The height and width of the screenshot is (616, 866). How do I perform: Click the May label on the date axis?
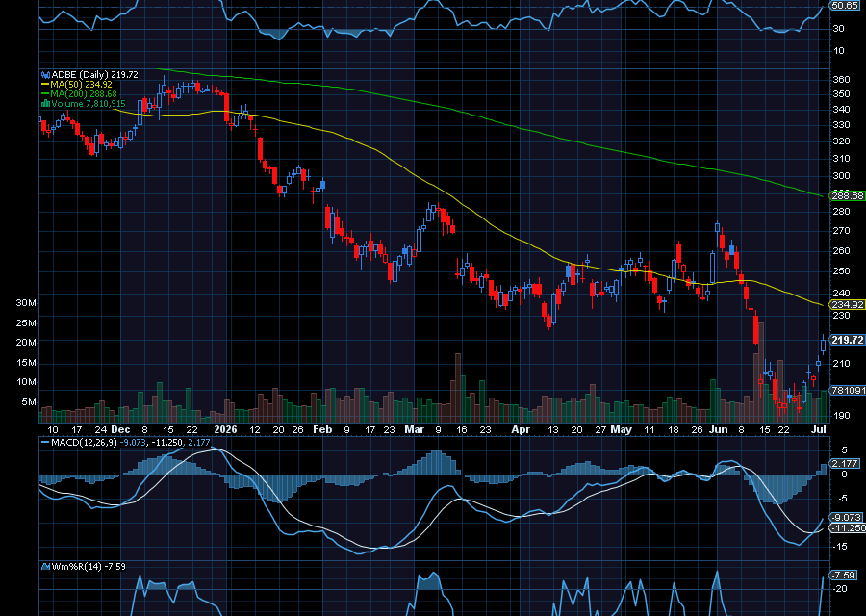click(x=622, y=429)
